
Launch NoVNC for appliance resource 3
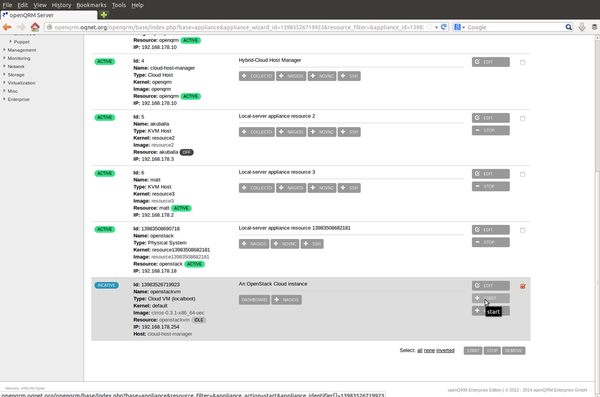tap(322, 188)
